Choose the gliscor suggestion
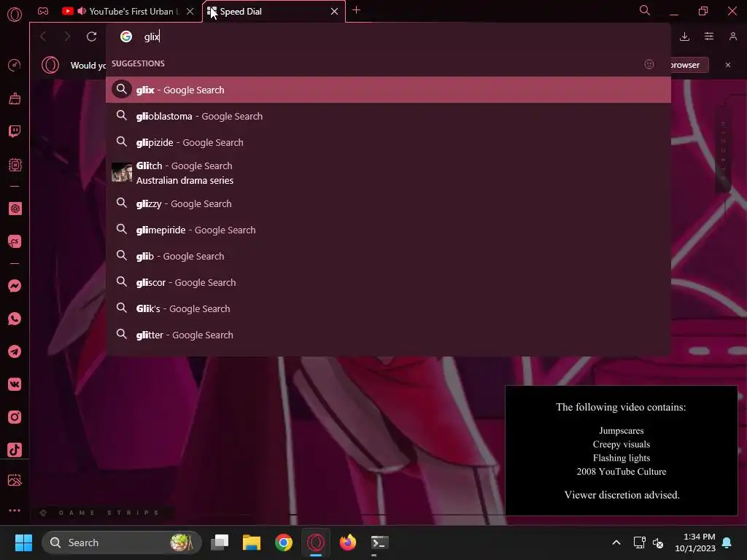The image size is (747, 560). tap(388, 282)
